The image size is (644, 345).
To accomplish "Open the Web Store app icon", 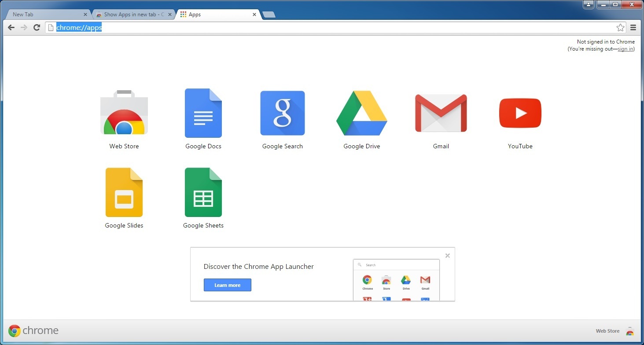I will pyautogui.click(x=124, y=113).
